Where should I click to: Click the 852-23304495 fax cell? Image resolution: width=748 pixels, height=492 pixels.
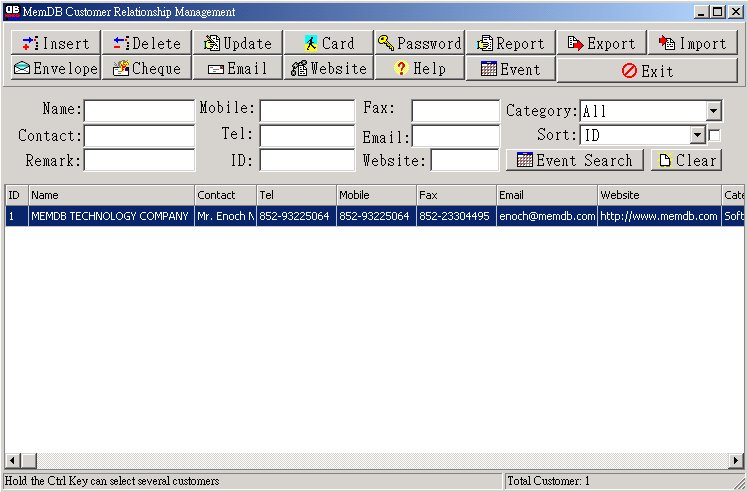[x=456, y=216]
